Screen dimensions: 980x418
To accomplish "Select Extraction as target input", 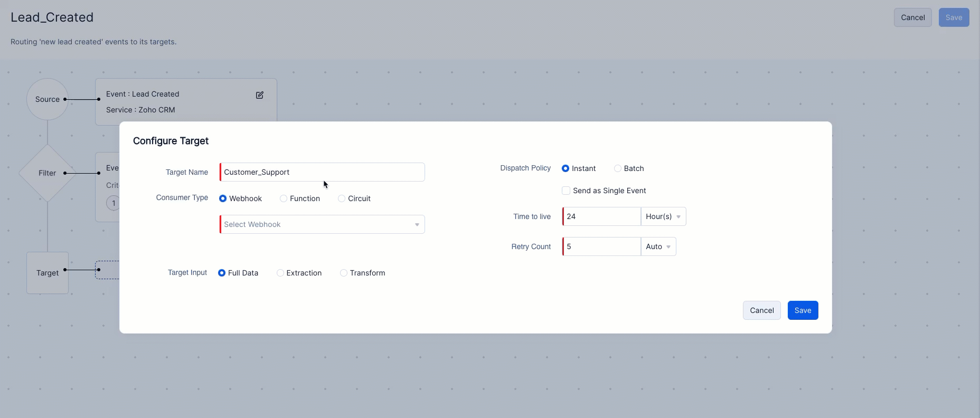I will pos(280,273).
